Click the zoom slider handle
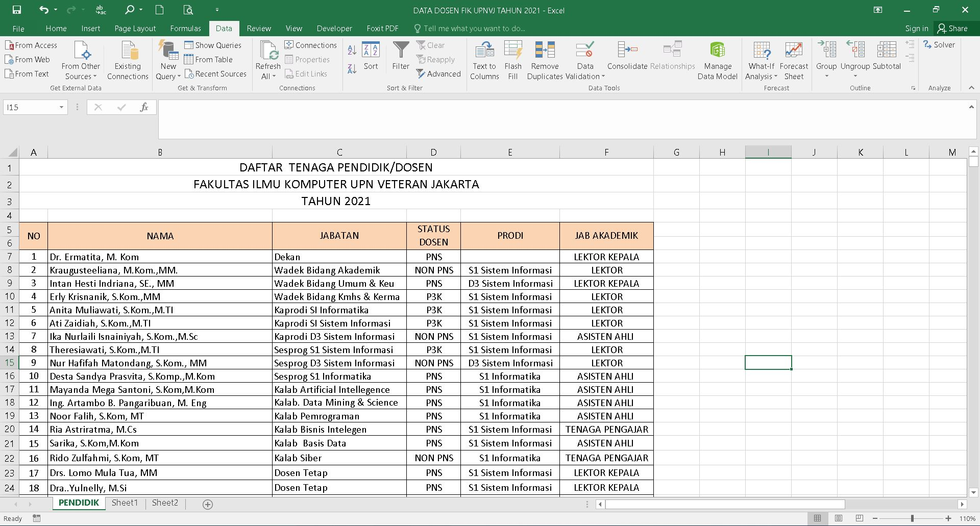 point(912,518)
